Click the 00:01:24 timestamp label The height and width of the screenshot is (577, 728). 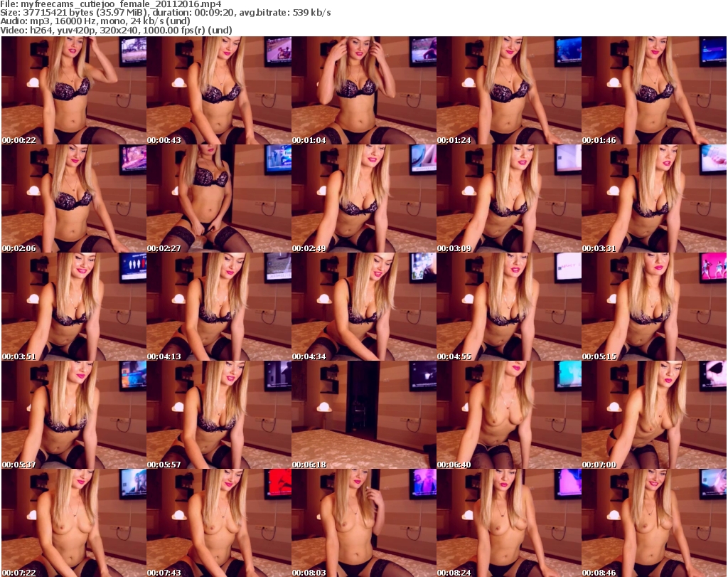click(454, 140)
